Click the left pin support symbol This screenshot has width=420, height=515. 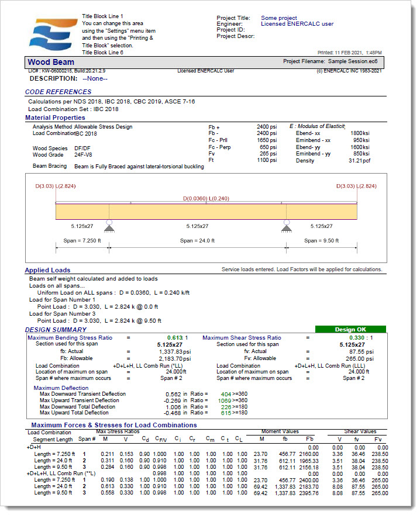pyautogui.click(x=109, y=223)
